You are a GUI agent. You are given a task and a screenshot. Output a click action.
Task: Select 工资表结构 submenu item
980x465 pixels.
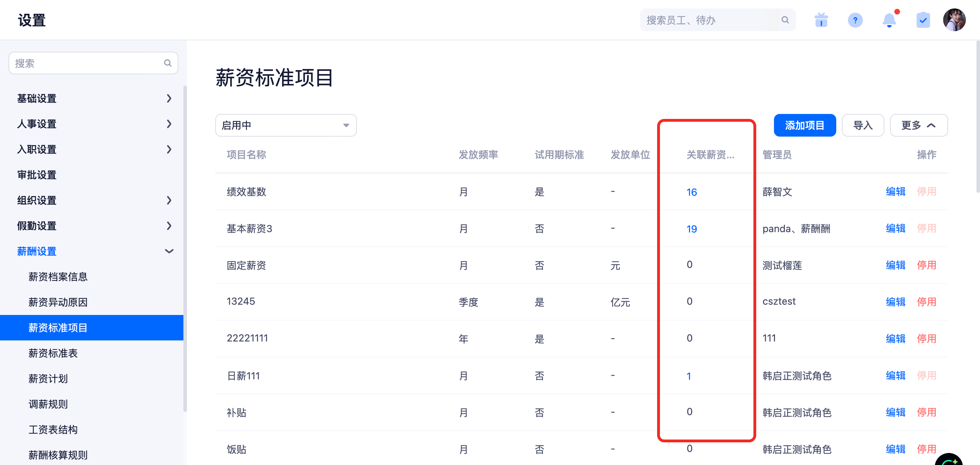(x=53, y=430)
